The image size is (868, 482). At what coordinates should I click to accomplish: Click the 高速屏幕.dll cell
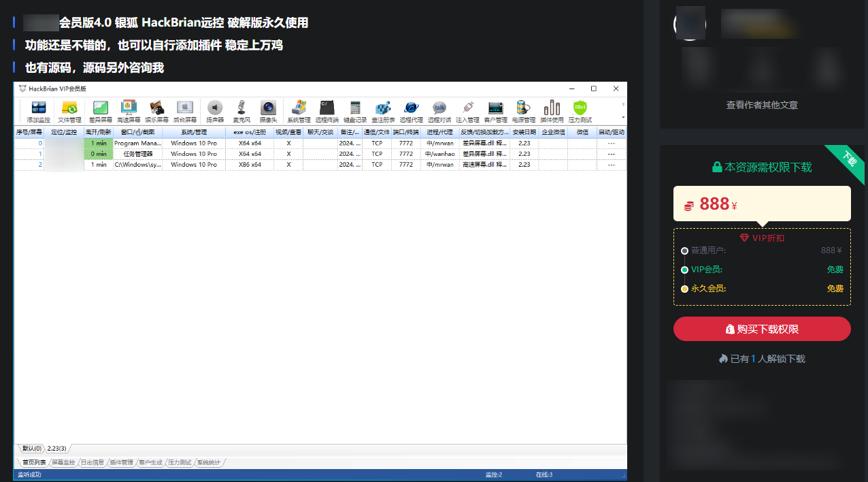484,165
